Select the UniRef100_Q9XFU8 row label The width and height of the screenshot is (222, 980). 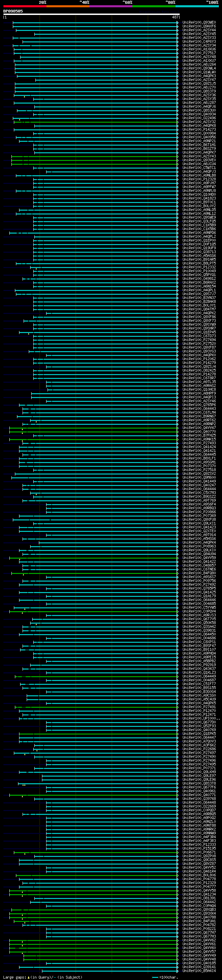(199, 520)
